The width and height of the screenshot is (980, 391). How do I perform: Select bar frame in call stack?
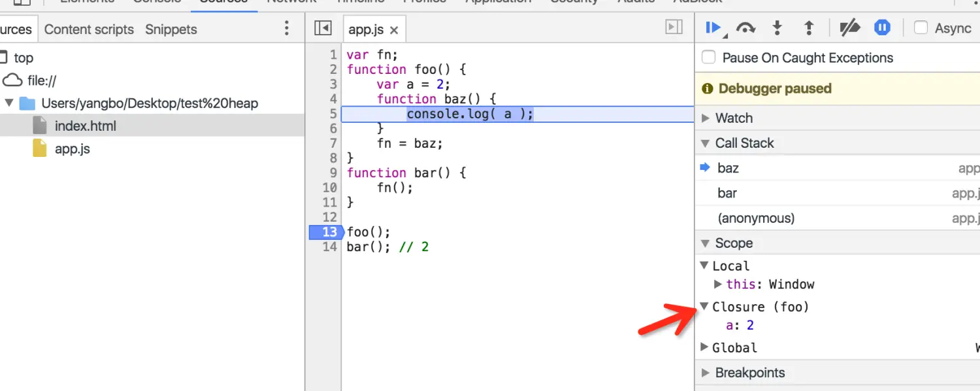pyautogui.click(x=838, y=193)
